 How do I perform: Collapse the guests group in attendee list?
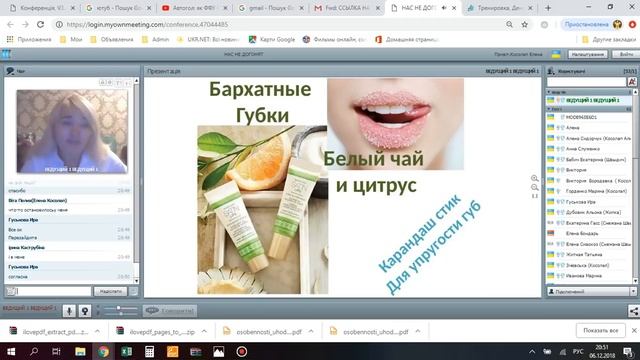click(x=549, y=109)
